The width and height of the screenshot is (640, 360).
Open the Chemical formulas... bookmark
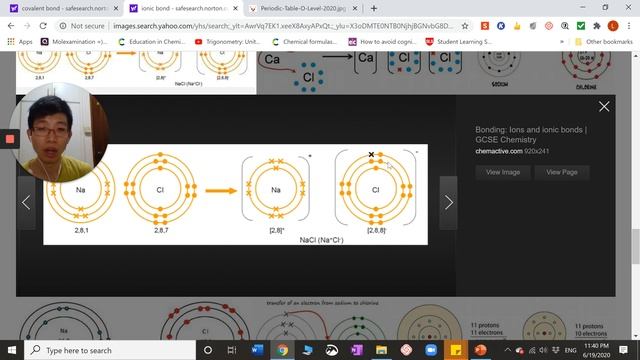[x=304, y=42]
